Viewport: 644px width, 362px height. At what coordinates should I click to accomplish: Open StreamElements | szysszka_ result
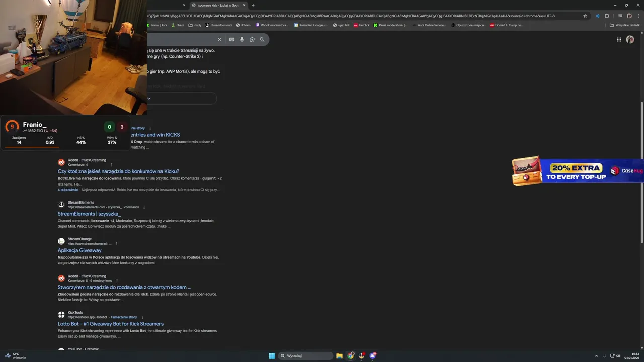coord(89,214)
